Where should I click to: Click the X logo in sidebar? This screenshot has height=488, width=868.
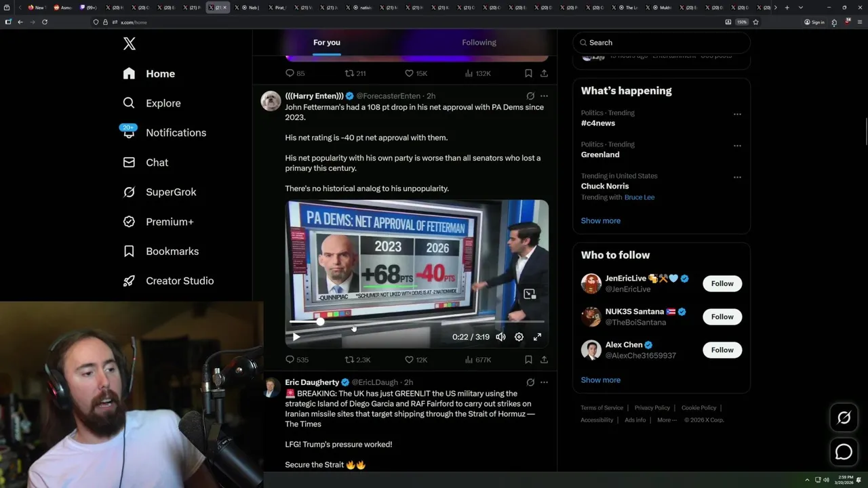(130, 44)
